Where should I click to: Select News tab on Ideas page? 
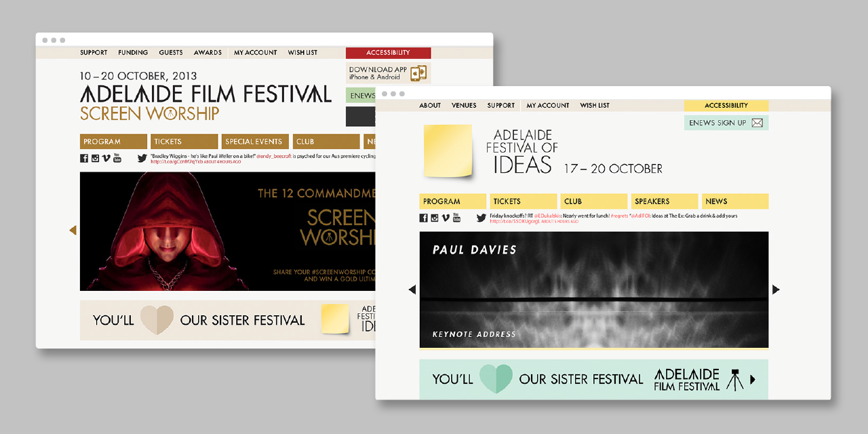click(x=735, y=201)
